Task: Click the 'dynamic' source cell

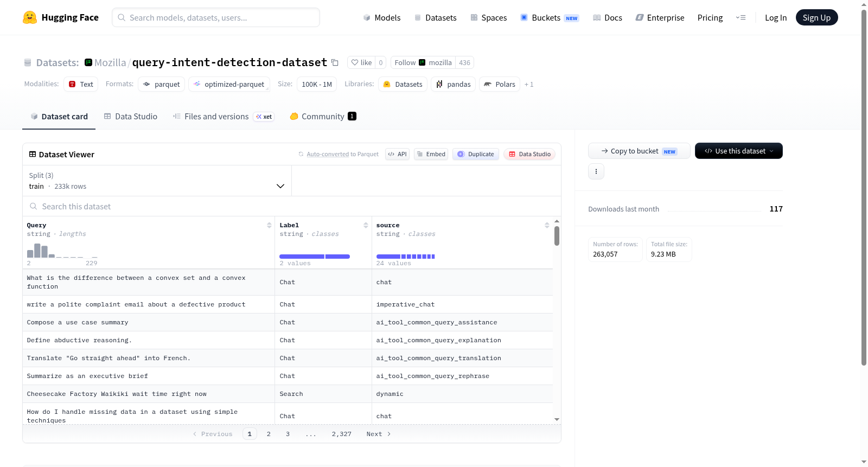Action: 462,394
